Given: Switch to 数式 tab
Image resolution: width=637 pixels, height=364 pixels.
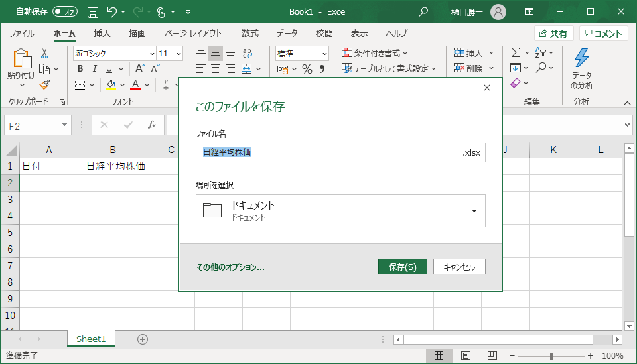Looking at the screenshot, I should point(250,33).
